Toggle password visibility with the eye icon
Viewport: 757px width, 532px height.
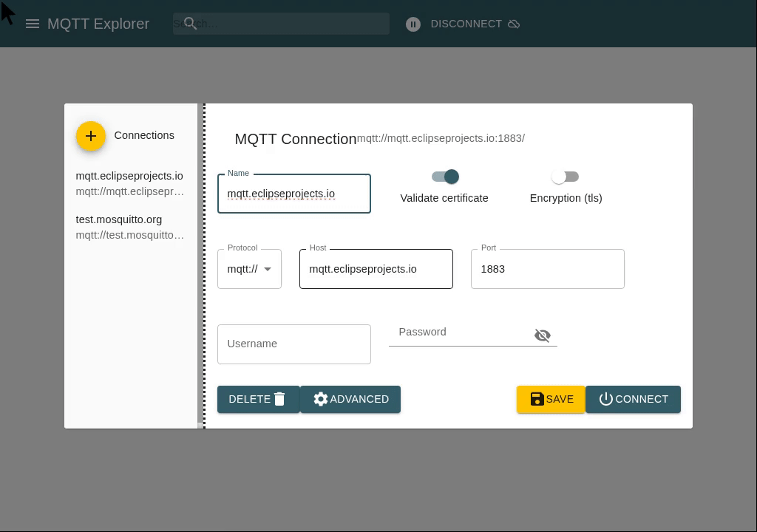pyautogui.click(x=543, y=335)
